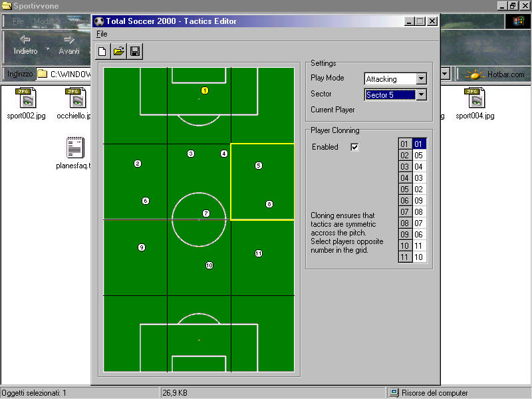The height and width of the screenshot is (399, 532).
Task: Select player marker 5 on pitch
Action: 259,166
